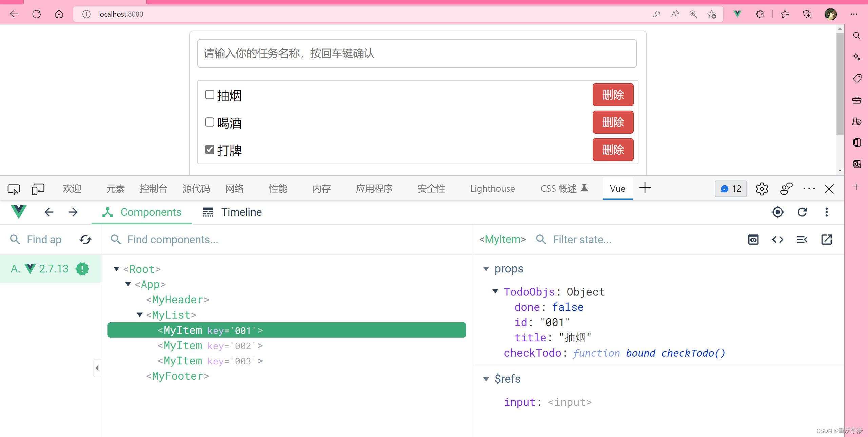Screen dimensions: 868x437
Task: Uncheck the 打牌 checkbox
Action: (210, 150)
